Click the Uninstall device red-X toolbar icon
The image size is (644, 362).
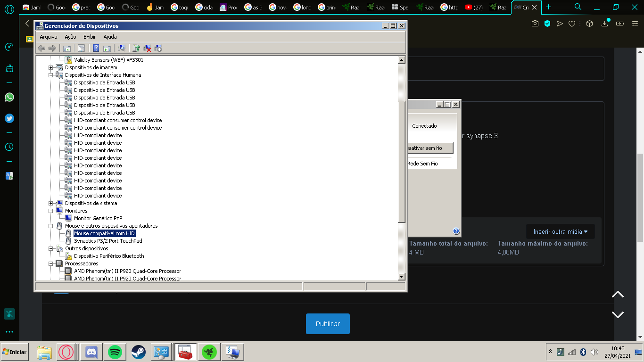point(147,48)
